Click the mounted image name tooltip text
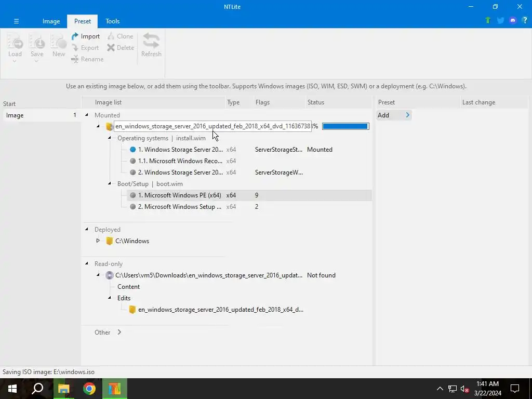This screenshot has height=399, width=532. point(212,126)
